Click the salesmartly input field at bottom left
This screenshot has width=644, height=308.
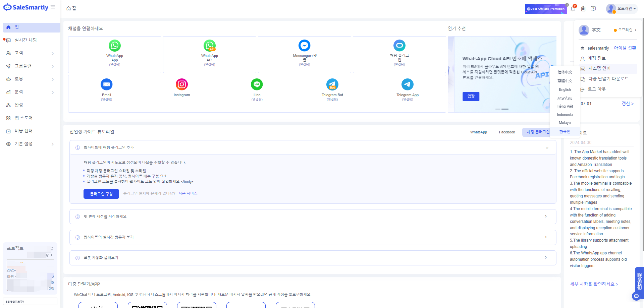pos(30,301)
